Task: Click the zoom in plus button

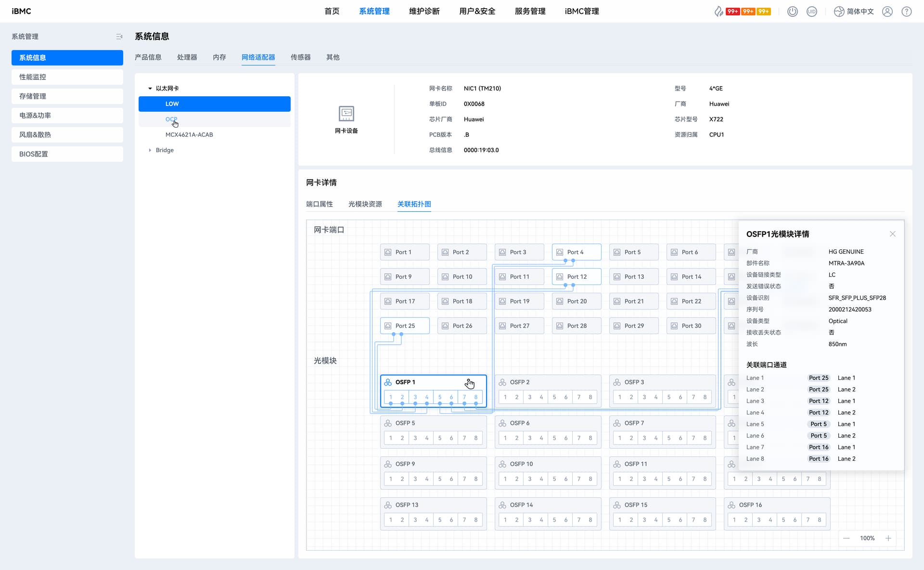Action: click(x=888, y=538)
